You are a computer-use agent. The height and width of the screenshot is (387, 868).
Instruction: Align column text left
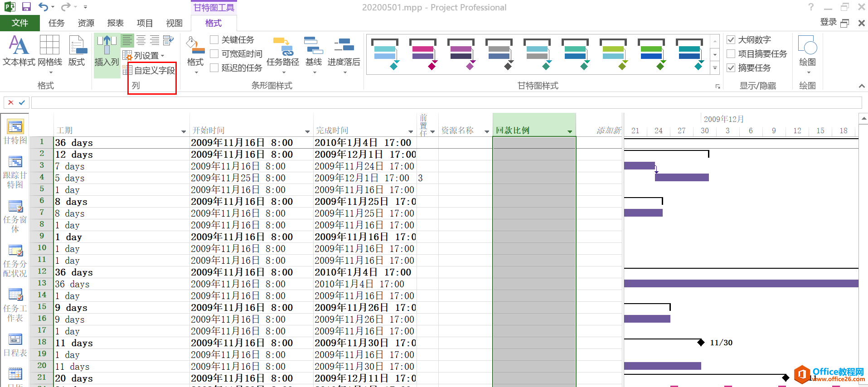pyautogui.click(x=127, y=40)
